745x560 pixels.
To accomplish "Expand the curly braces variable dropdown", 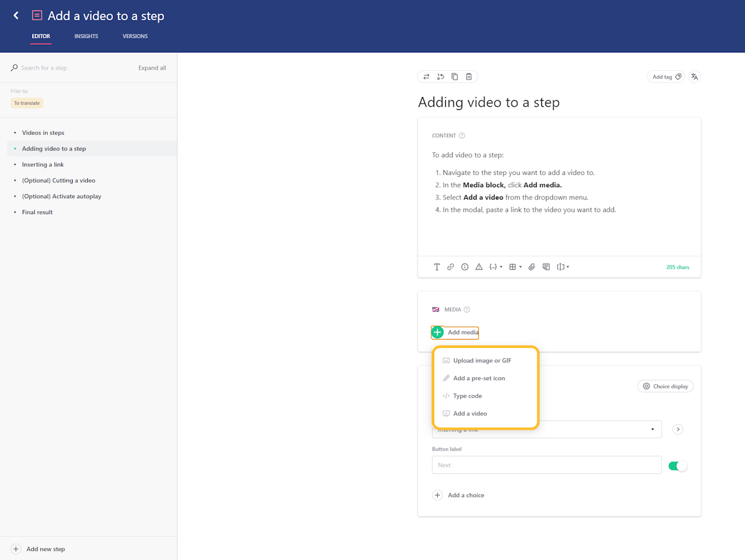I will tap(496, 267).
